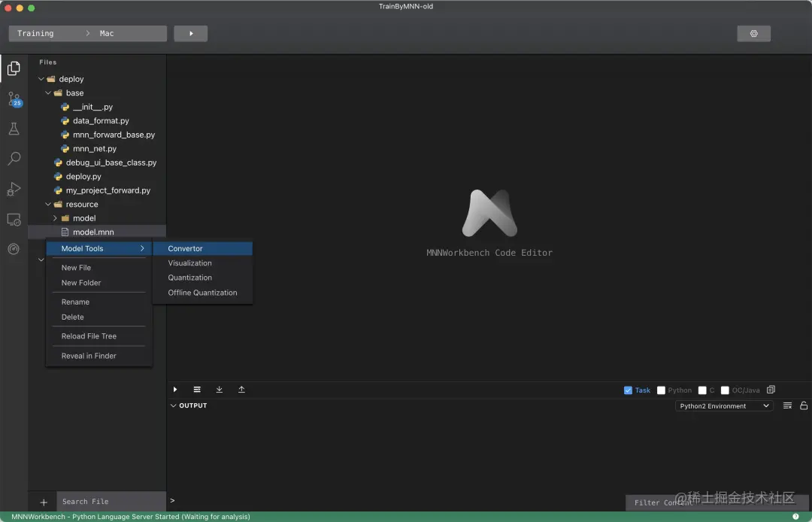Toggle the scroll lock padlock icon
The image size is (812, 522).
click(x=804, y=405)
